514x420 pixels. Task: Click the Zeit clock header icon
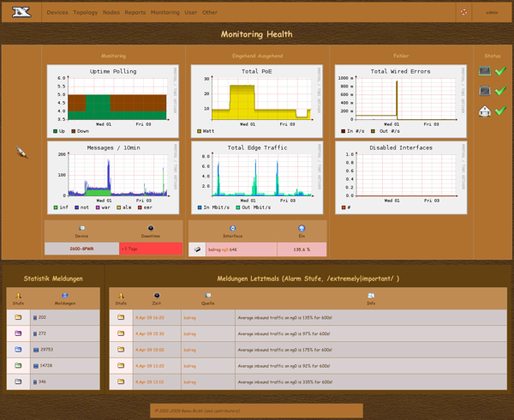[157, 296]
